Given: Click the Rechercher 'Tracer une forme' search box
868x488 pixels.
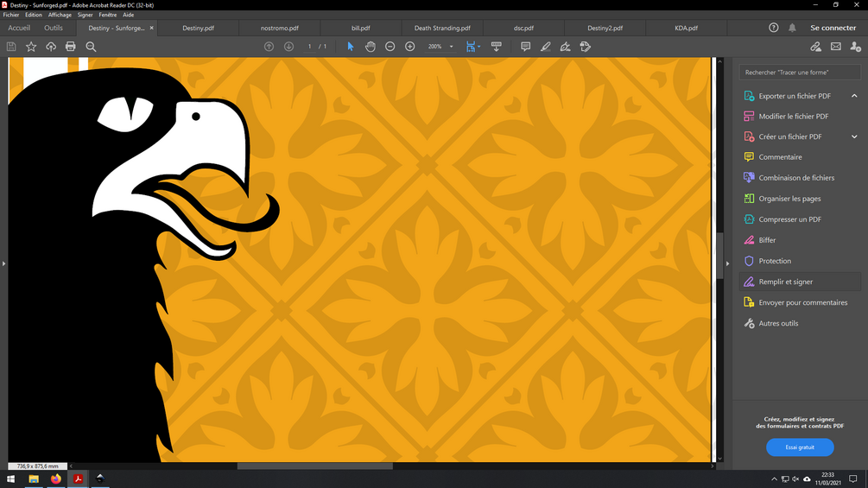Looking at the screenshot, I should pos(800,73).
